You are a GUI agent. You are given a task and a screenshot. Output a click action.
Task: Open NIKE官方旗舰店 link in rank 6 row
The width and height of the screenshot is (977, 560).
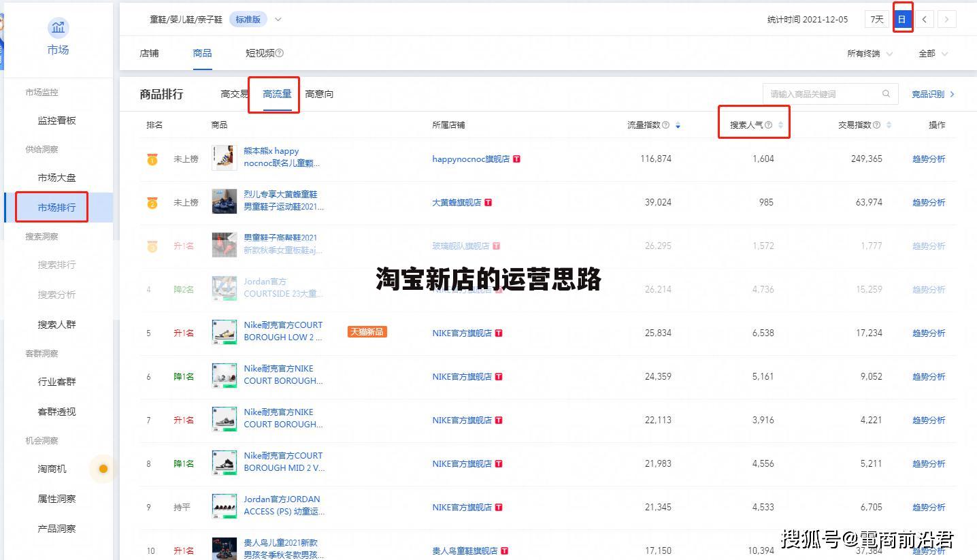[x=462, y=376]
